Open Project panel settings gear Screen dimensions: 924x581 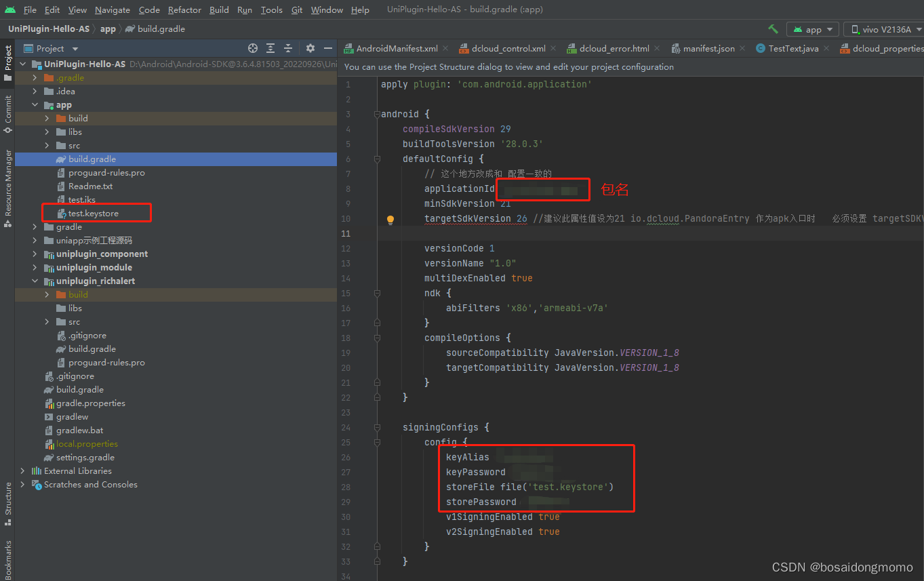(x=310, y=48)
